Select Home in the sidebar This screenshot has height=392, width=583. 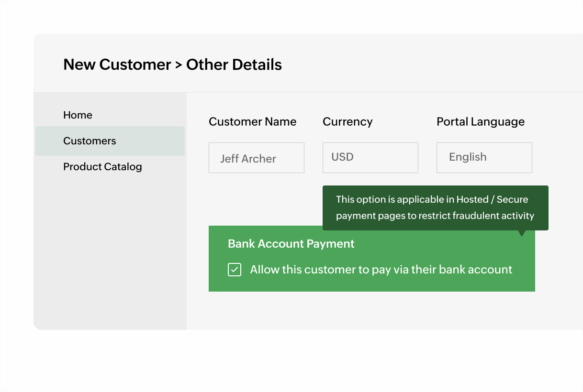click(x=78, y=115)
